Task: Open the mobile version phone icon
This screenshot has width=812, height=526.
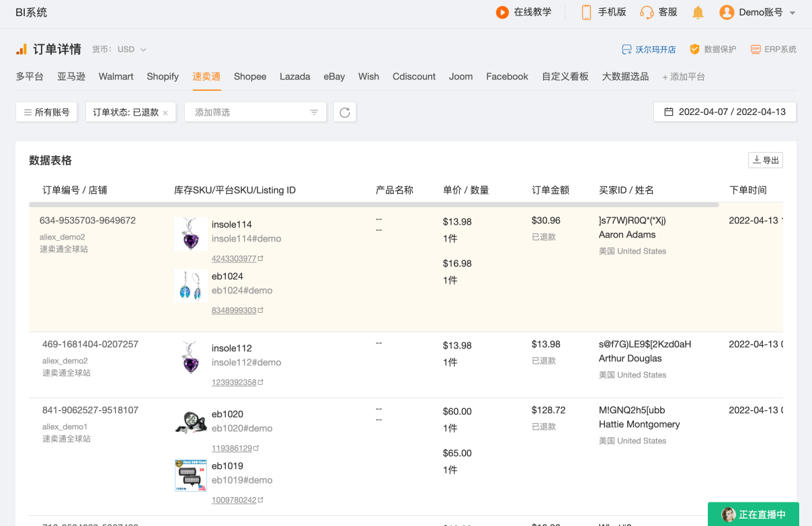Action: pyautogui.click(x=586, y=12)
